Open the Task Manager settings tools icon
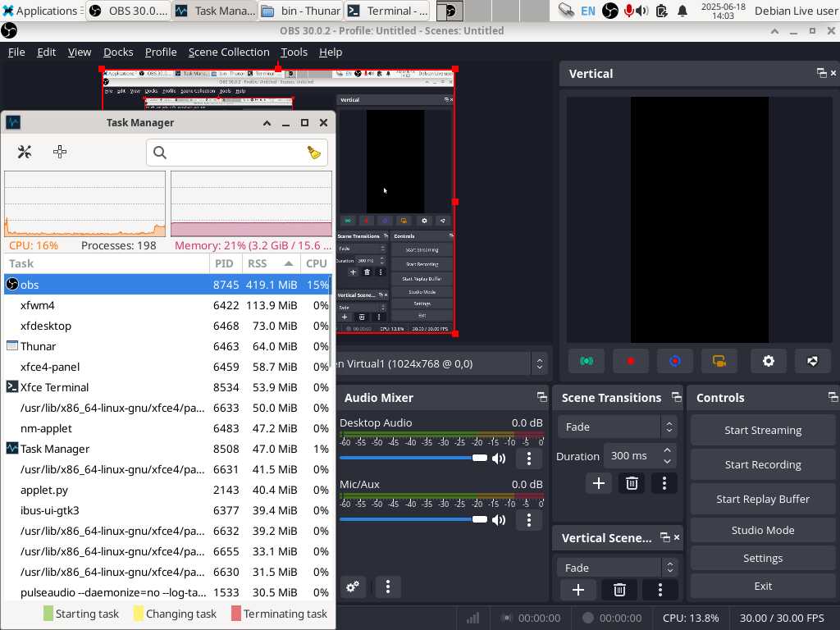840x630 pixels. [24, 152]
